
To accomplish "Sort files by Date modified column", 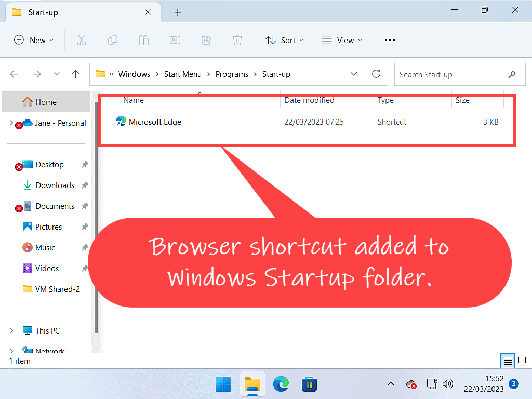I will click(309, 100).
